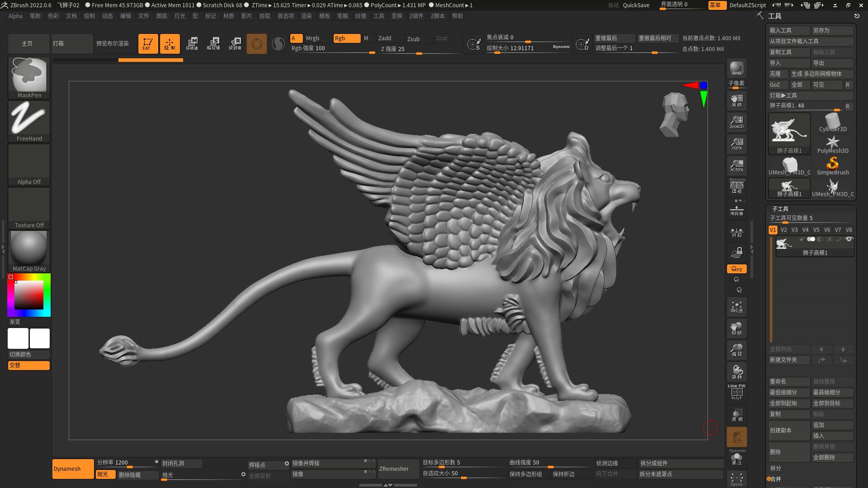Switch to subtool view tab V2
868x488 pixels.
pyautogui.click(x=783, y=230)
